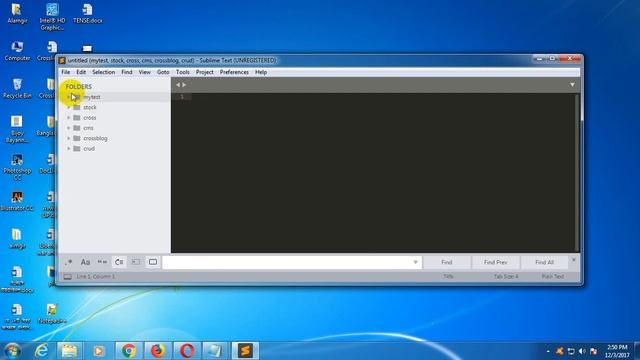Click volume icon in system tray
This screenshot has height=360, width=640.
tap(582, 351)
